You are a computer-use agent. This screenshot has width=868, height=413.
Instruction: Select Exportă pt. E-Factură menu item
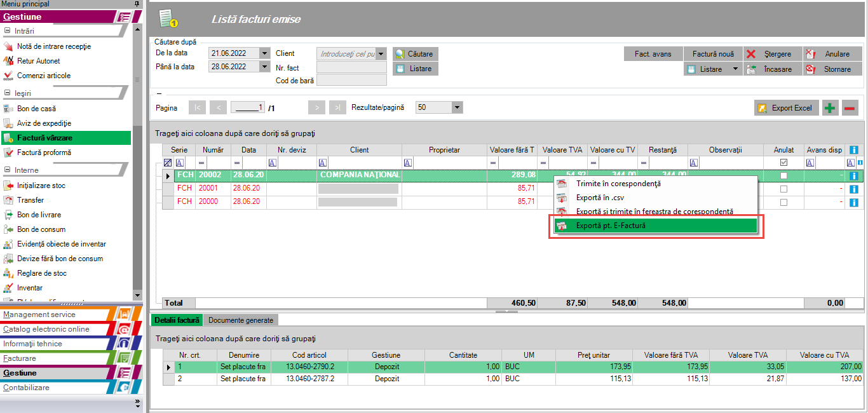click(656, 226)
